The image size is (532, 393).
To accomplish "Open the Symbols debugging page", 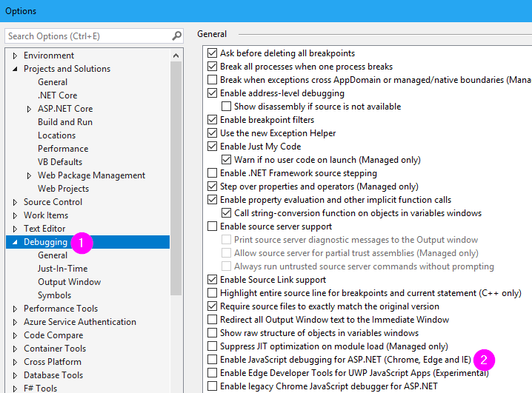I will 55,295.
